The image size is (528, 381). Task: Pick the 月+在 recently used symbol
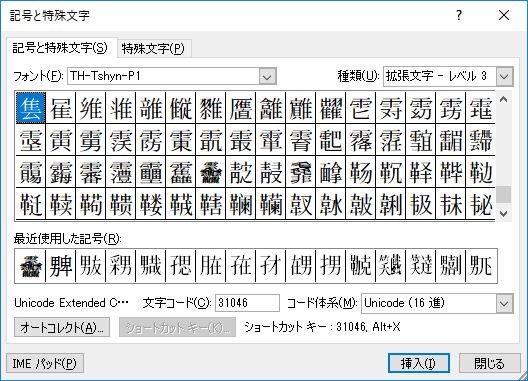pos(210,266)
